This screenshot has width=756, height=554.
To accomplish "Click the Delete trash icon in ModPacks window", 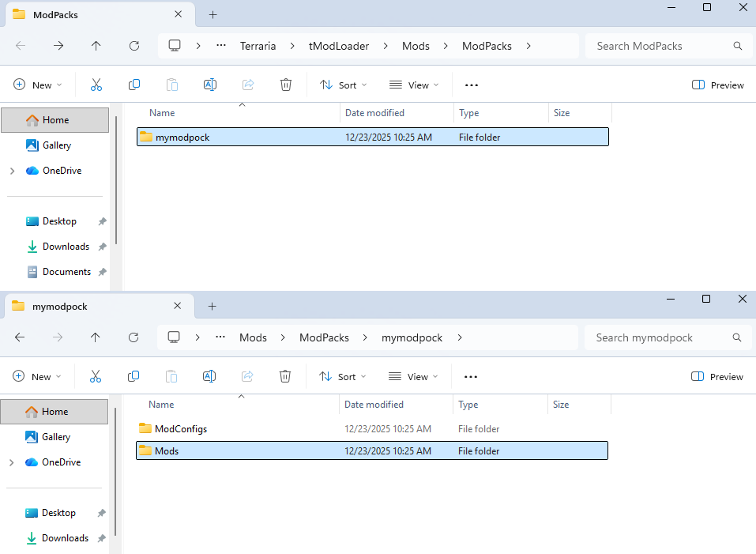I will (286, 85).
